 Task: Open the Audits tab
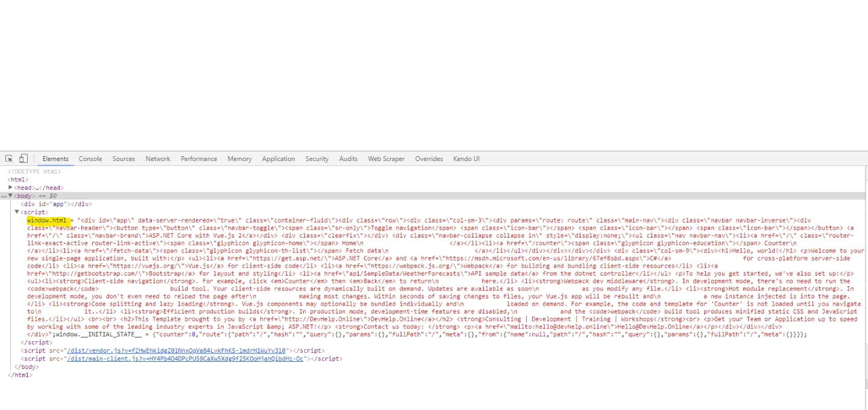tap(348, 159)
